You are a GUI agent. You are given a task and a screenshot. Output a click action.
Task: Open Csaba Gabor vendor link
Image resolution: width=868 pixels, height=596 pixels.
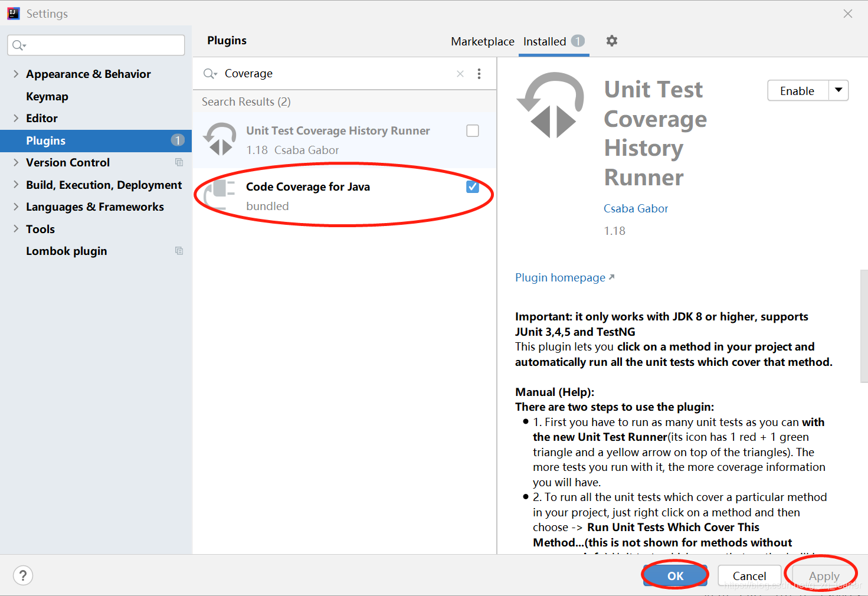[x=636, y=208]
